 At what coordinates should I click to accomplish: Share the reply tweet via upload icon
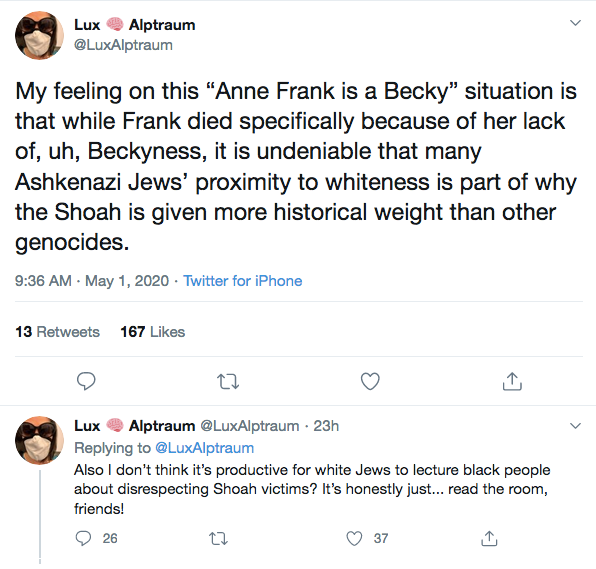click(489, 538)
